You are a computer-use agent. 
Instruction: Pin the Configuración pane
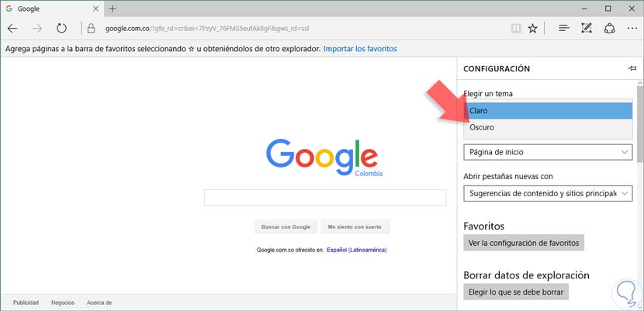tap(632, 68)
